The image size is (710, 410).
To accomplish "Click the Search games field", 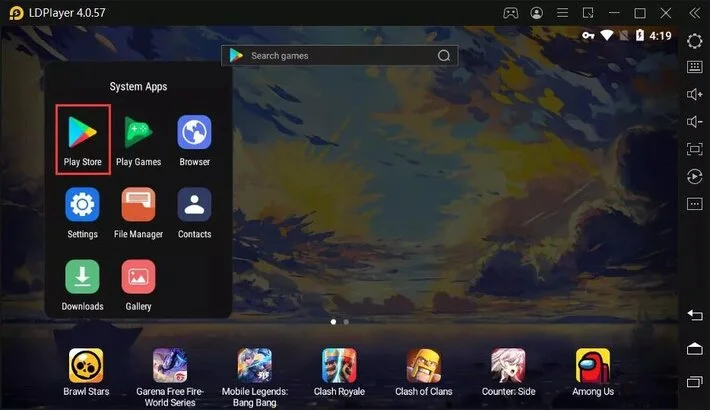I will coord(339,56).
